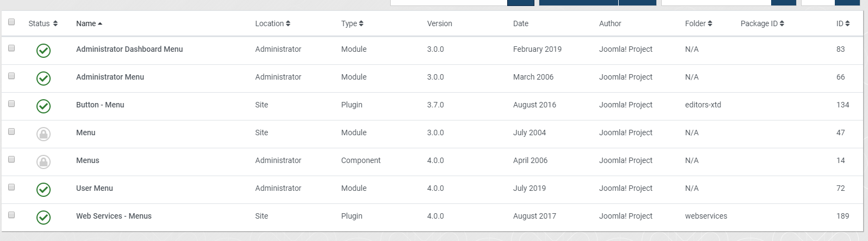Sort extensions by Folder column
This screenshot has width=868, height=241.
click(x=699, y=23)
